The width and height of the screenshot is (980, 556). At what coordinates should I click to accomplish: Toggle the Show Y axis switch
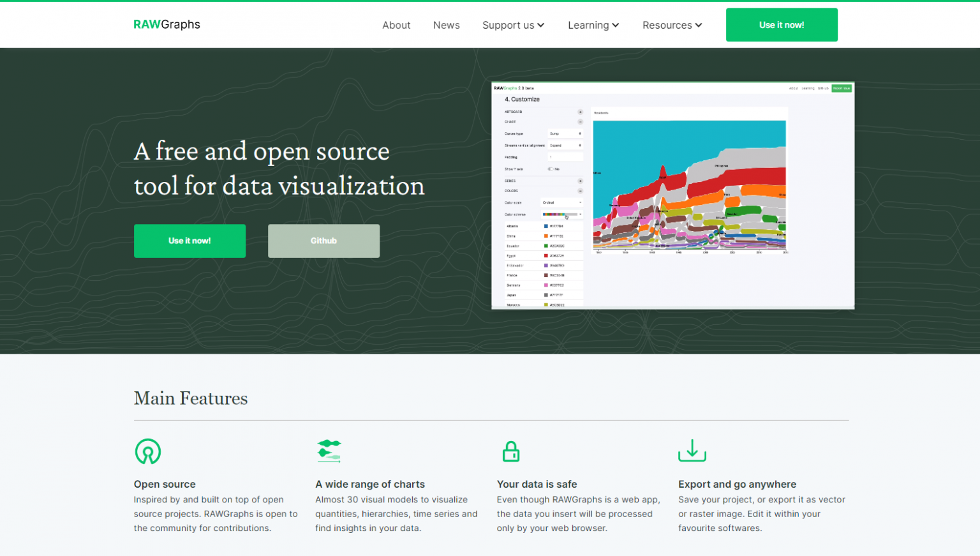click(x=551, y=169)
